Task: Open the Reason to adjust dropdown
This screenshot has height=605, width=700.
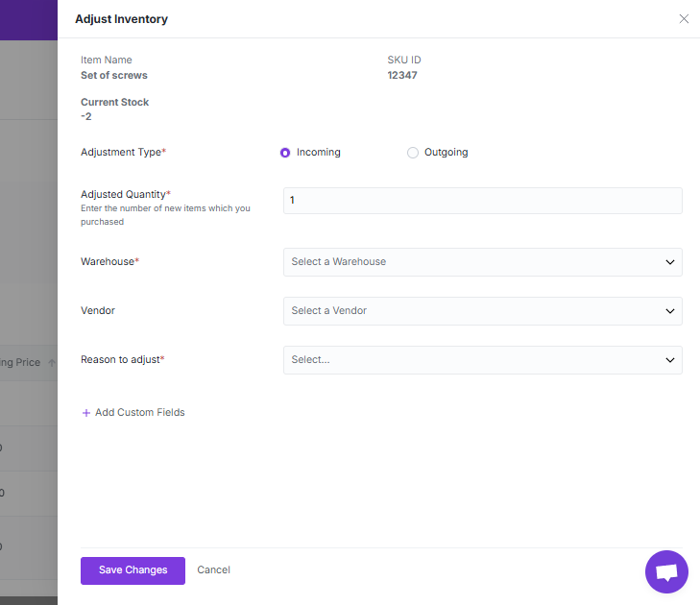Action: [483, 360]
